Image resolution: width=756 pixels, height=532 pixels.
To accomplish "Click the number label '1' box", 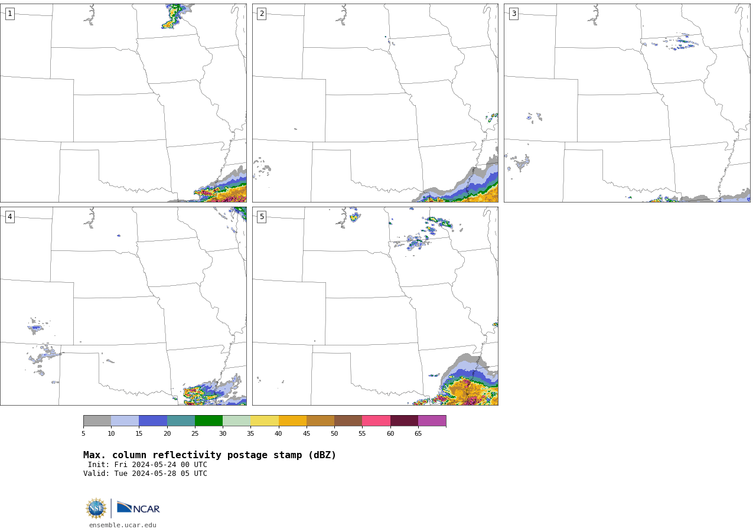I will (x=9, y=14).
